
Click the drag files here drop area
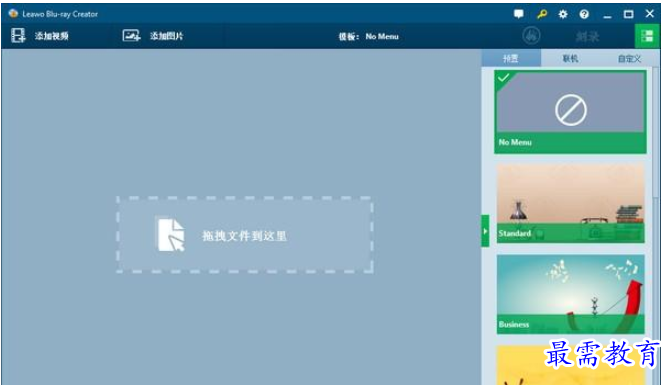pos(245,235)
